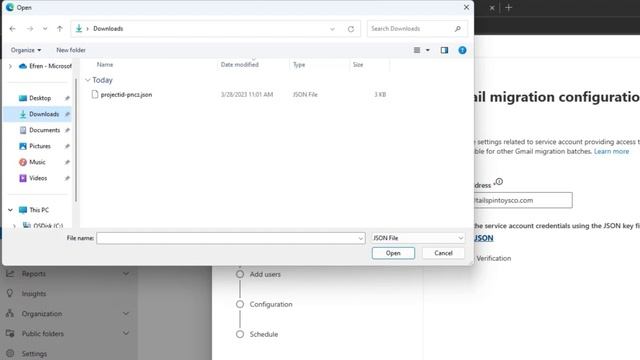The image size is (640, 360).
Task: Refresh the Downloads folder view
Action: [x=351, y=29]
